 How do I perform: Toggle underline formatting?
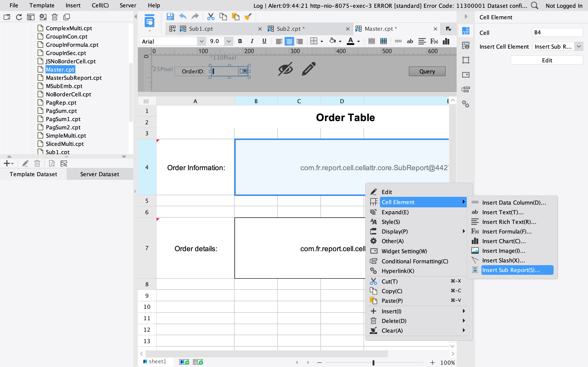tap(264, 41)
